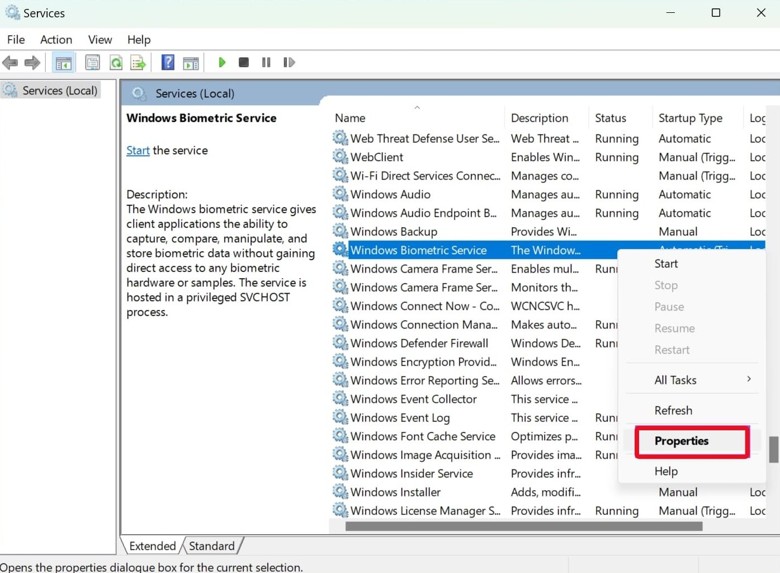The width and height of the screenshot is (780, 573).
Task: Click gear icon beside Windows Font Cache Service
Action: 340,435
